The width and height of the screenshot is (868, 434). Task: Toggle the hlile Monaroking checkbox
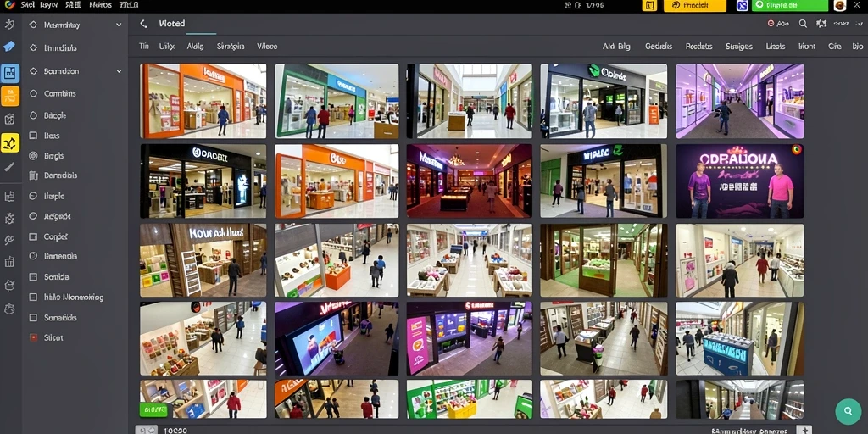coord(33,298)
